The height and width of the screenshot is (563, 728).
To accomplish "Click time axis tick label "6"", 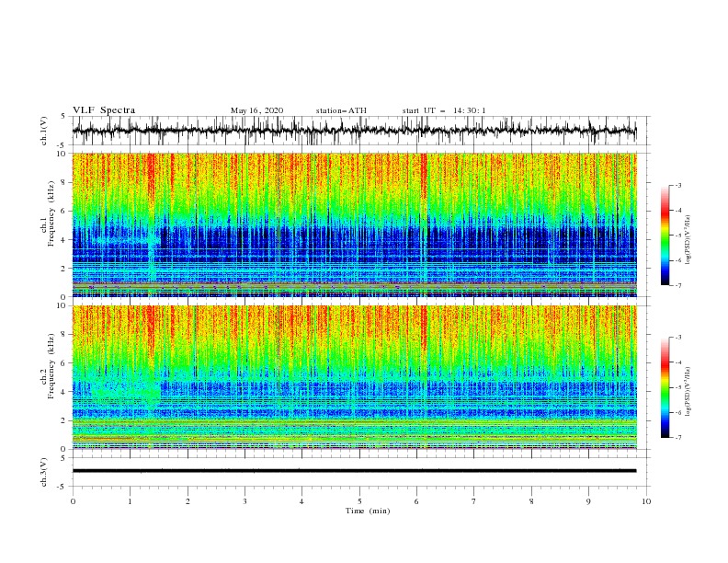I will tap(416, 501).
